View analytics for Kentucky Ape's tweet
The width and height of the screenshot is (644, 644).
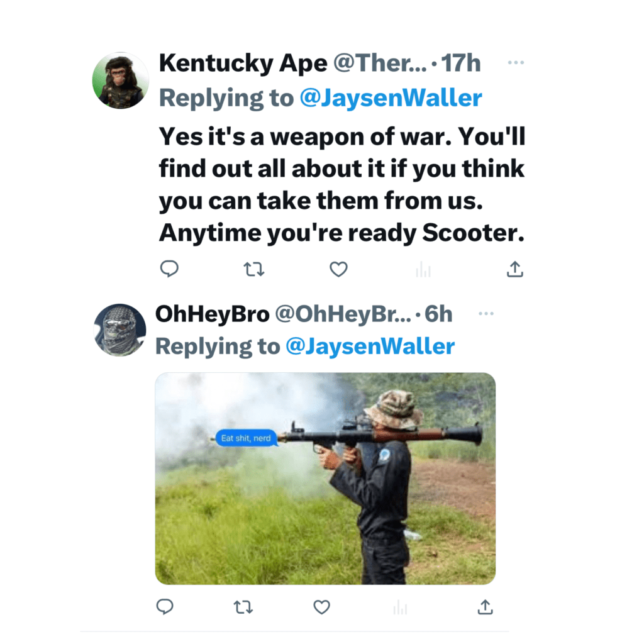[x=423, y=270]
